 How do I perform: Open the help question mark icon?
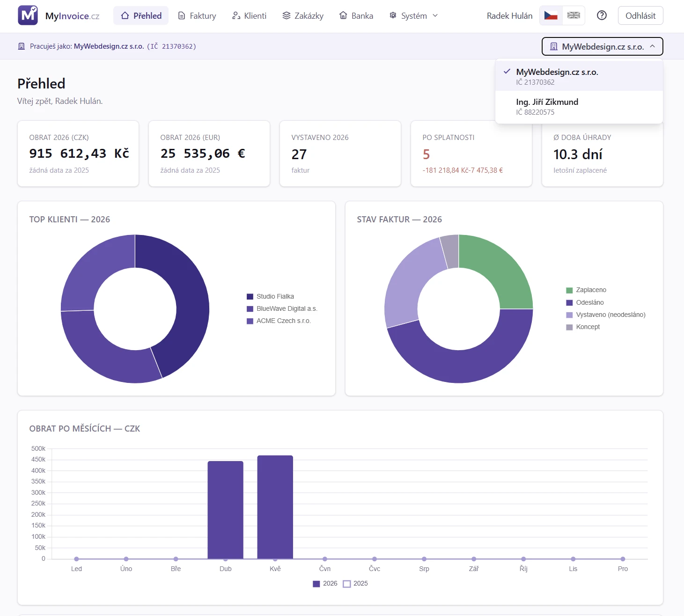pyautogui.click(x=602, y=15)
